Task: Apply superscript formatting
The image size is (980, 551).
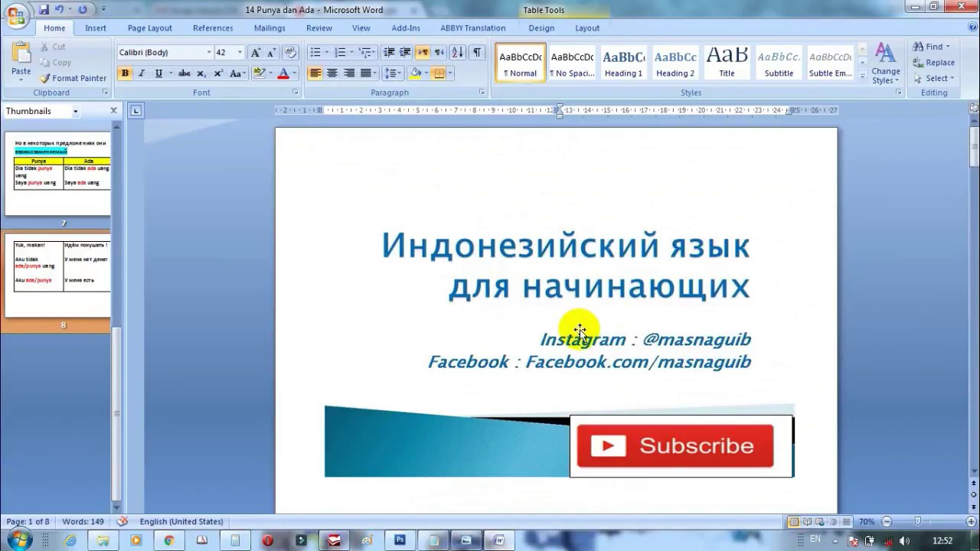Action: pyautogui.click(x=218, y=73)
